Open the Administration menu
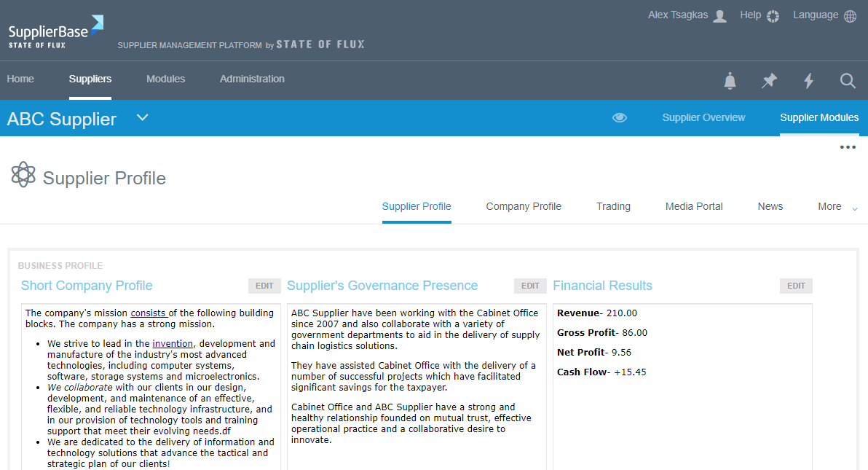868x470 pixels. click(252, 79)
